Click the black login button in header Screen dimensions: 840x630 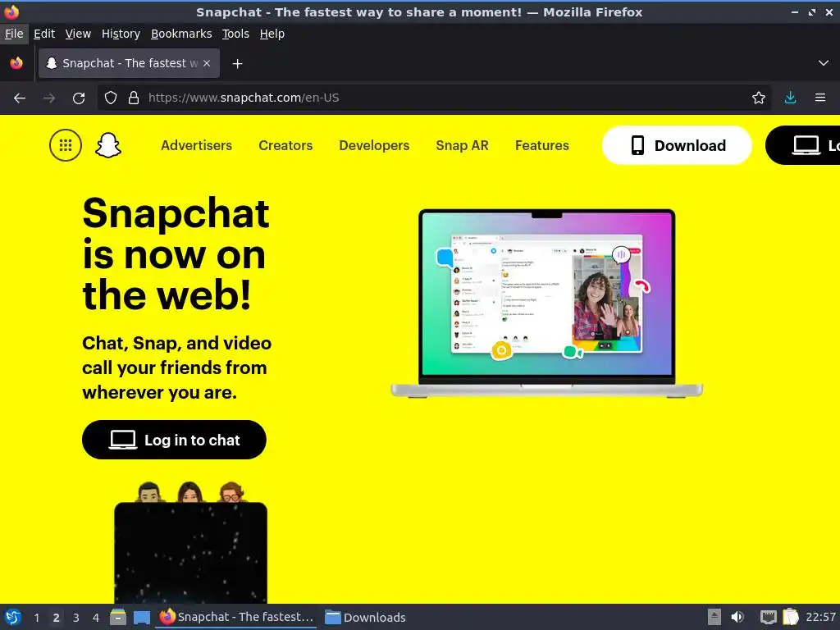click(802, 145)
